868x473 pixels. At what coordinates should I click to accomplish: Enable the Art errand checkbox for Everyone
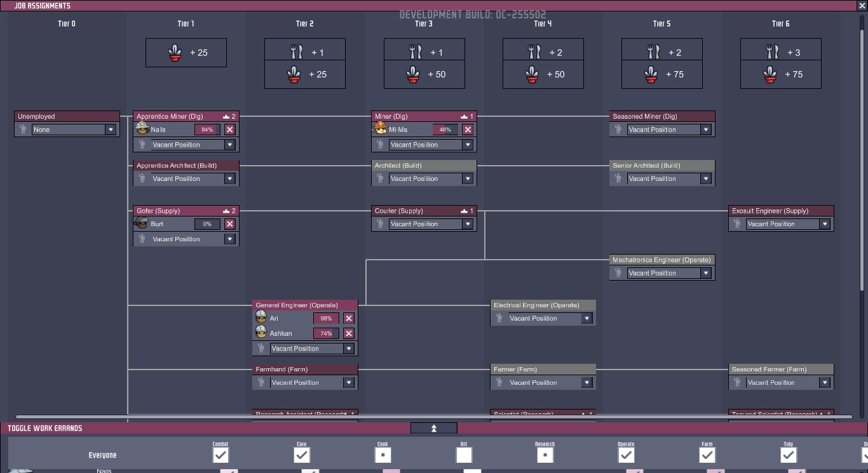[464, 455]
